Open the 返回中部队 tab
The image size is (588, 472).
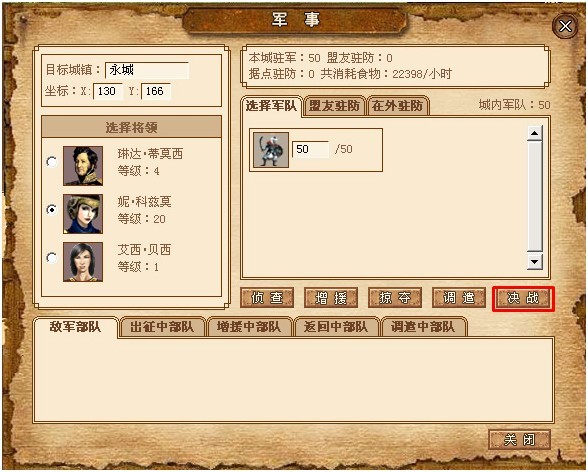336,327
